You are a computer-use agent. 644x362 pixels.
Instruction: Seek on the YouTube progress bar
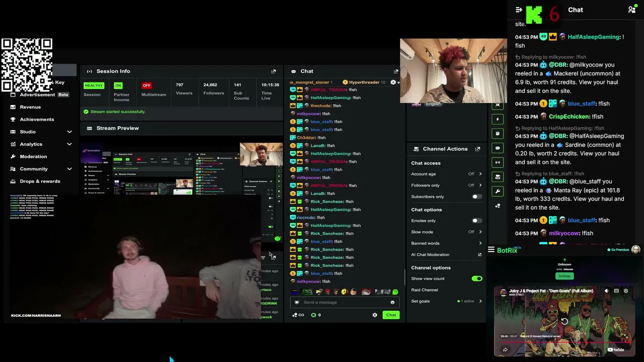tap(564, 342)
